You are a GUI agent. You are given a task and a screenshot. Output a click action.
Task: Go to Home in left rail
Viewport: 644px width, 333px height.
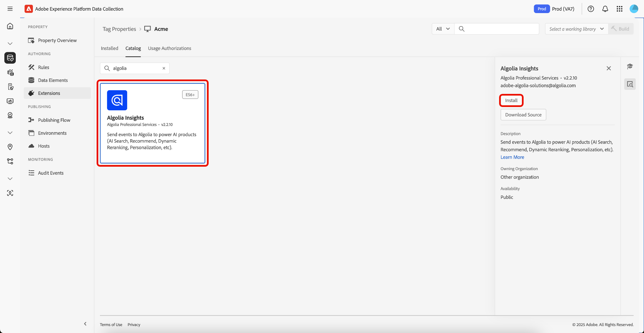click(x=10, y=26)
